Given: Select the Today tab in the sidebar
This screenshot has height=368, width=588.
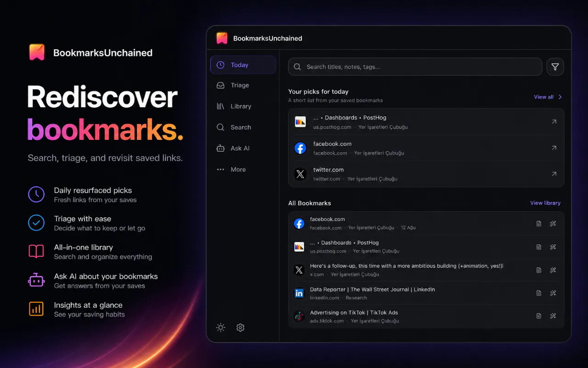Looking at the screenshot, I should tap(243, 65).
